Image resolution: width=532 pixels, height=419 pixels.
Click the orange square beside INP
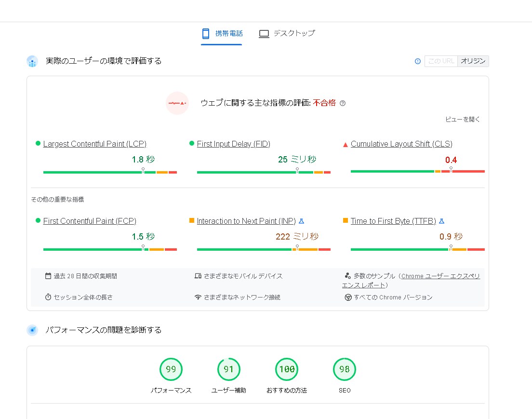point(192,221)
